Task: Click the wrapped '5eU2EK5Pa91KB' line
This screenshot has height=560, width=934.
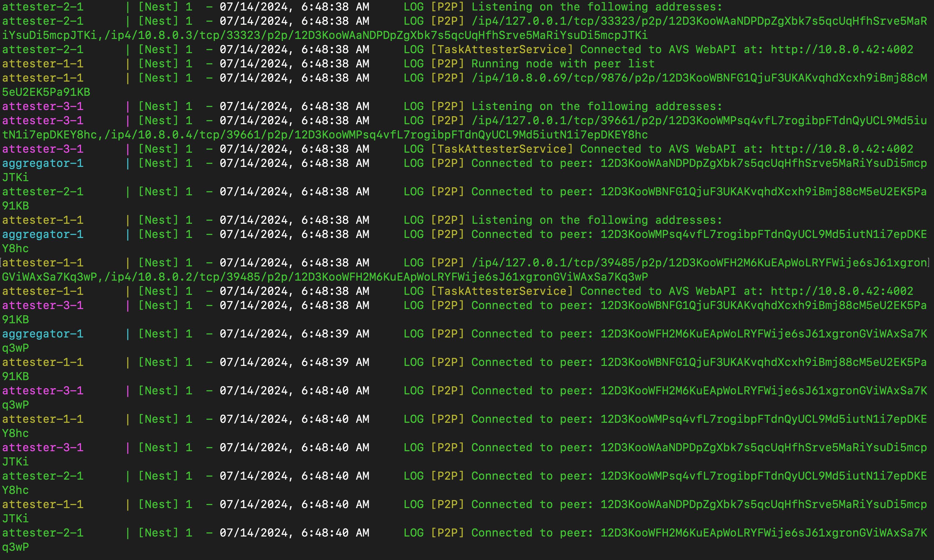Action: click(46, 92)
